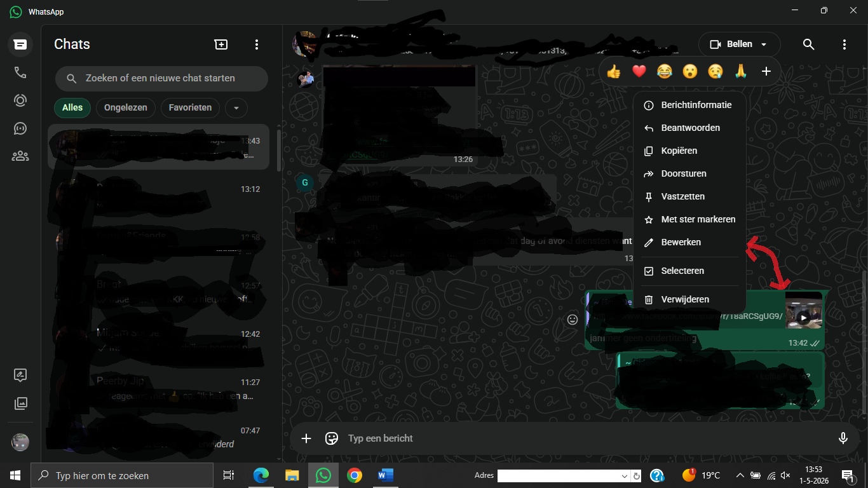The height and width of the screenshot is (488, 868).
Task: Click the smiley reaction icon beside message
Action: 573,320
